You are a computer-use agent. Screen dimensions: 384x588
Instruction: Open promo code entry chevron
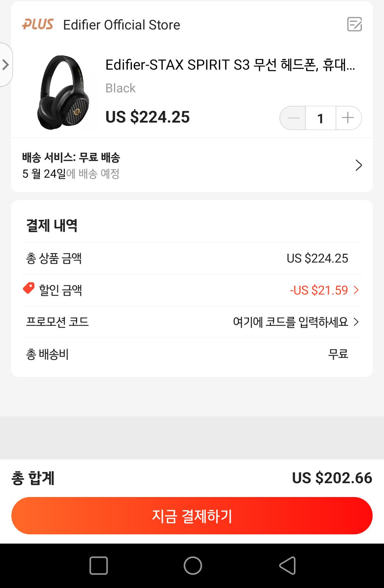(356, 322)
